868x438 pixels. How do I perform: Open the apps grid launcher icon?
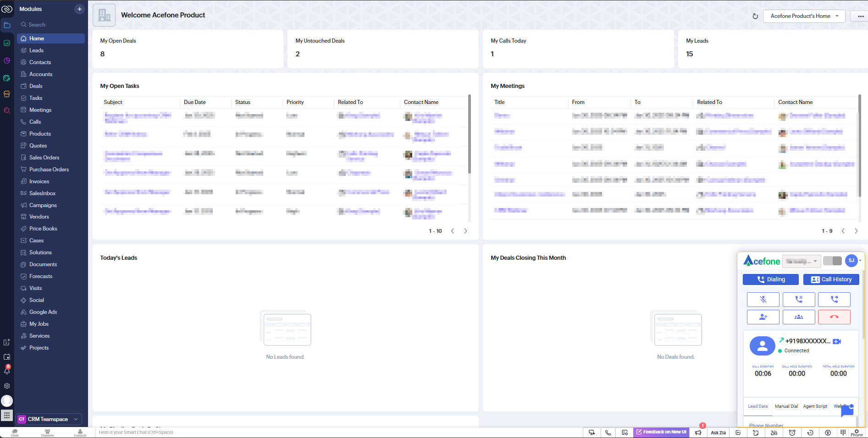7,416
